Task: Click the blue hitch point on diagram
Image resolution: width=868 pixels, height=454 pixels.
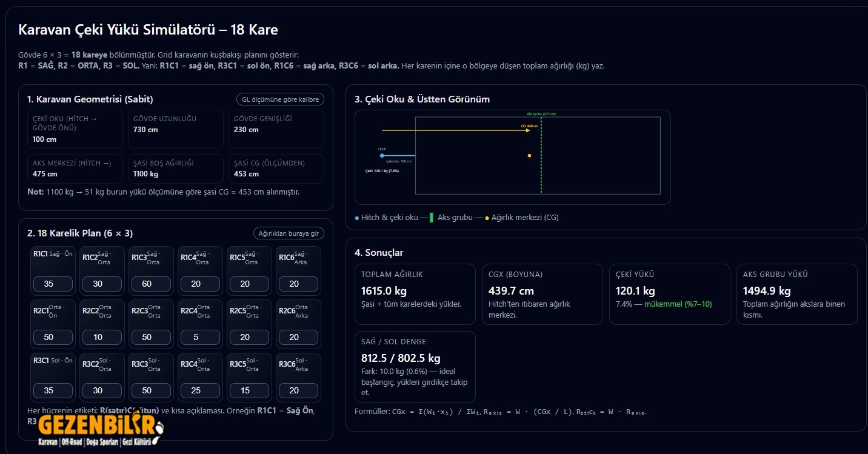Action: (x=382, y=156)
